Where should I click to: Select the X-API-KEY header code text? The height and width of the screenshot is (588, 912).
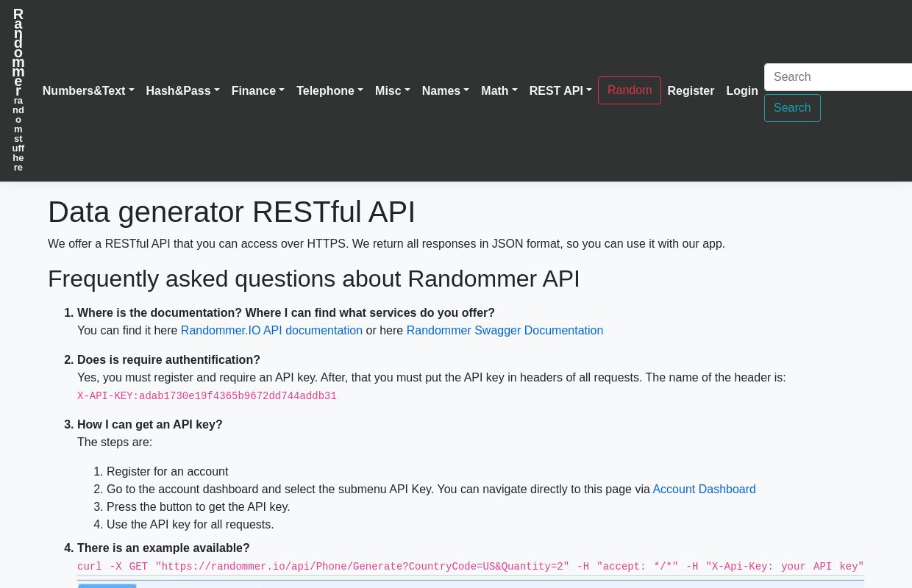click(207, 396)
